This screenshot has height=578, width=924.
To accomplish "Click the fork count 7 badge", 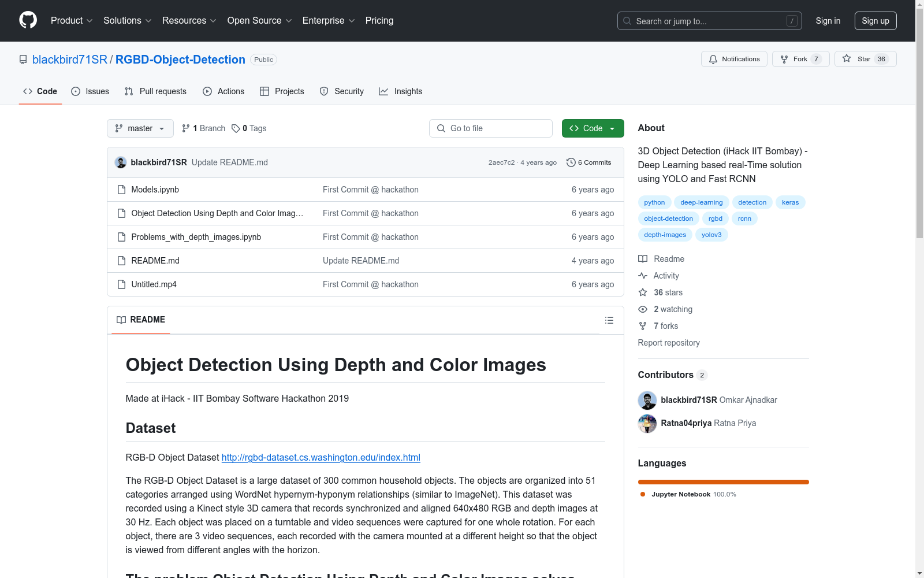I will pyautogui.click(x=816, y=59).
